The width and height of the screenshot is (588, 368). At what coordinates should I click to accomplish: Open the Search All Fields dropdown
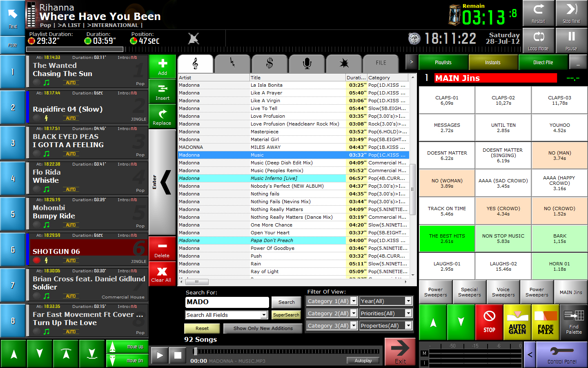click(264, 315)
